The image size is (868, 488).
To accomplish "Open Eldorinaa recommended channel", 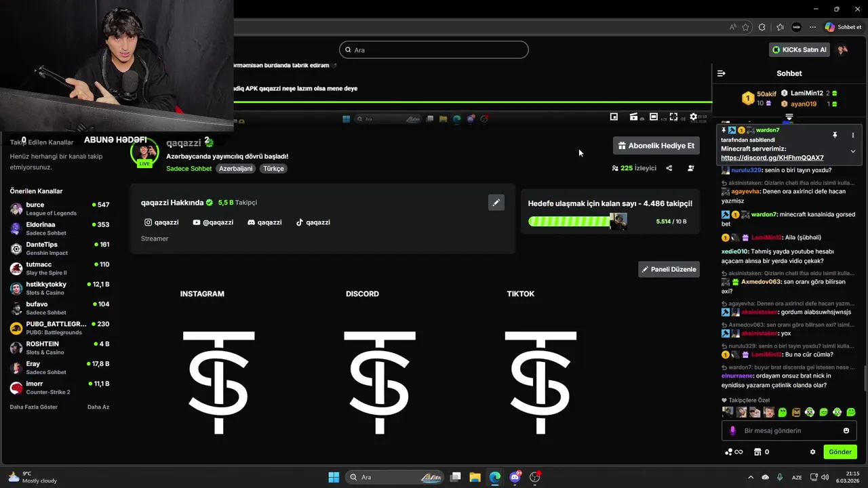I will point(60,228).
